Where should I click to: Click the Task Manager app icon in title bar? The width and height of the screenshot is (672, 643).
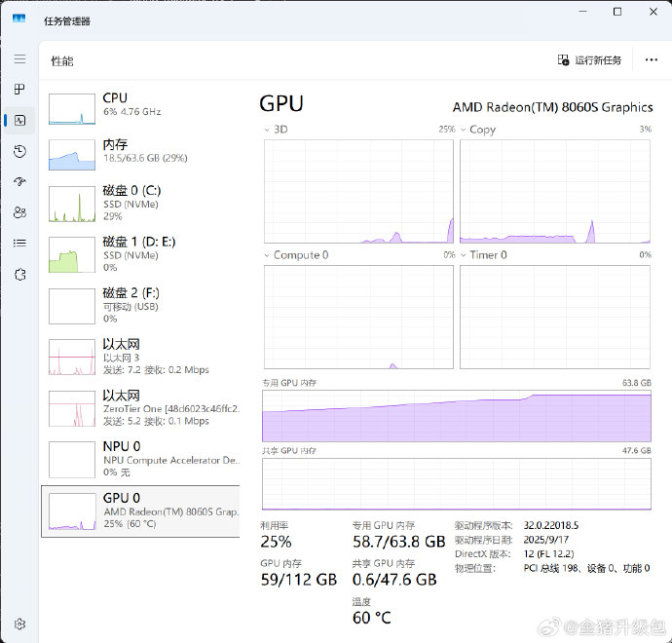tap(19, 19)
